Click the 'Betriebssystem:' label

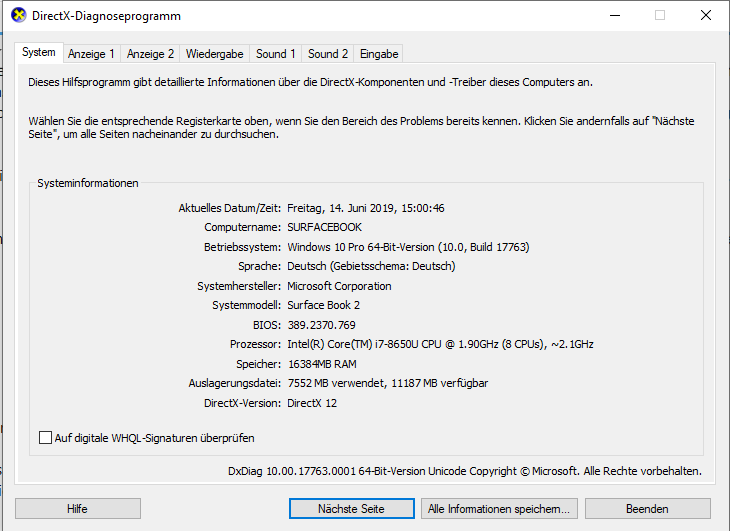coord(243,247)
